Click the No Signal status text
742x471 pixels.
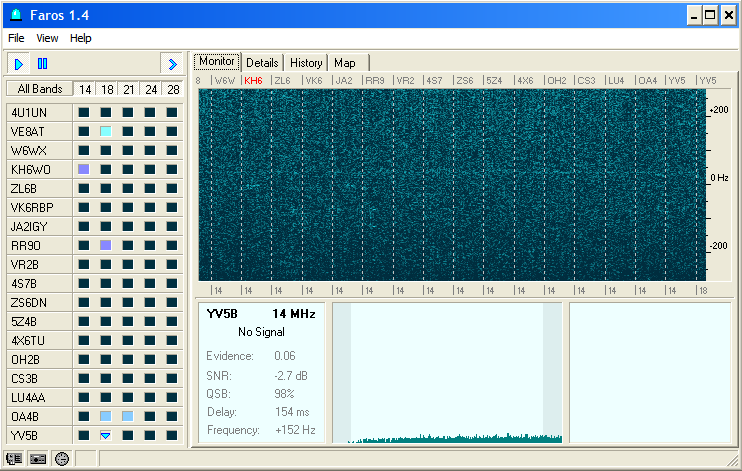click(x=261, y=332)
